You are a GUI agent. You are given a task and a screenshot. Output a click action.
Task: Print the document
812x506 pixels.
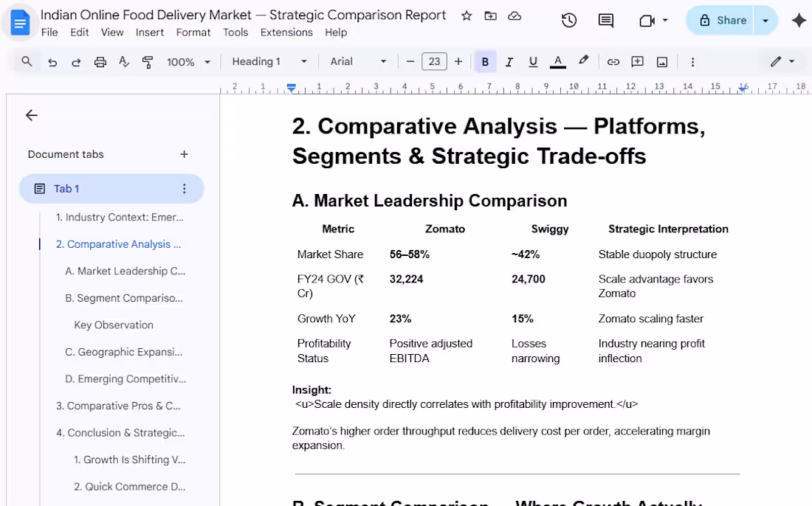pos(100,62)
